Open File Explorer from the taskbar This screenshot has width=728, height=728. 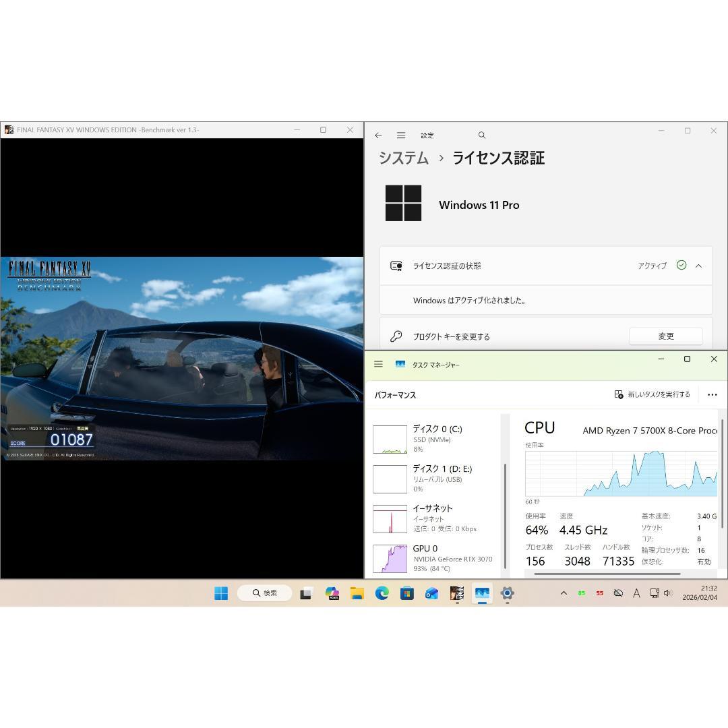click(x=357, y=593)
